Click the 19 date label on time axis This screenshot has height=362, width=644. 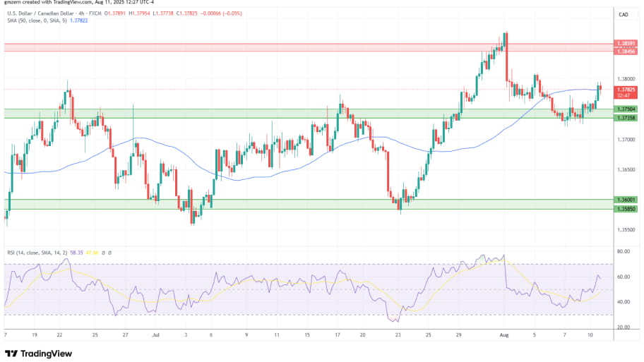click(35, 335)
